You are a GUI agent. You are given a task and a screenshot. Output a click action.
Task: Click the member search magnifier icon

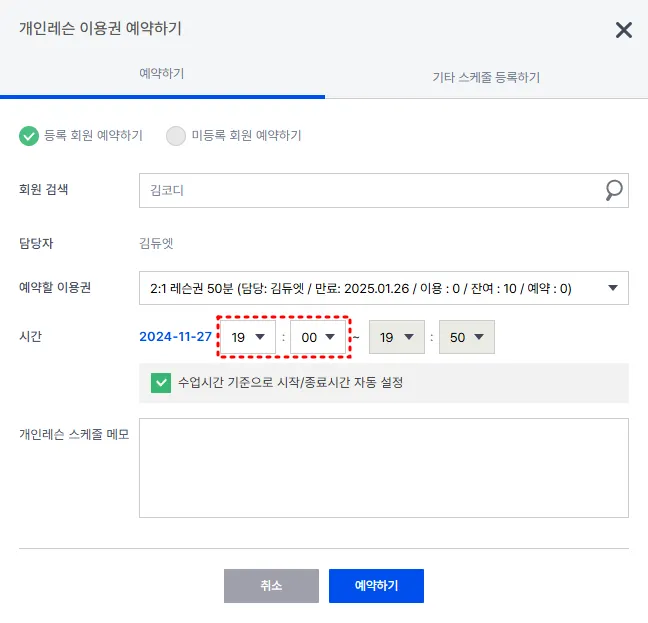tap(613, 190)
